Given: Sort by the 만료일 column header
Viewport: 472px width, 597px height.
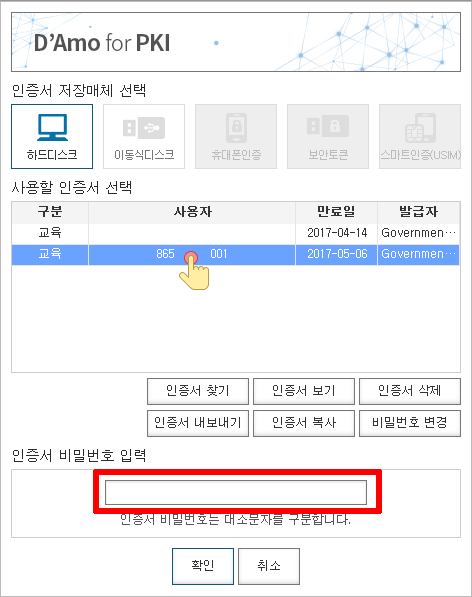Looking at the screenshot, I should pyautogui.click(x=336, y=212).
